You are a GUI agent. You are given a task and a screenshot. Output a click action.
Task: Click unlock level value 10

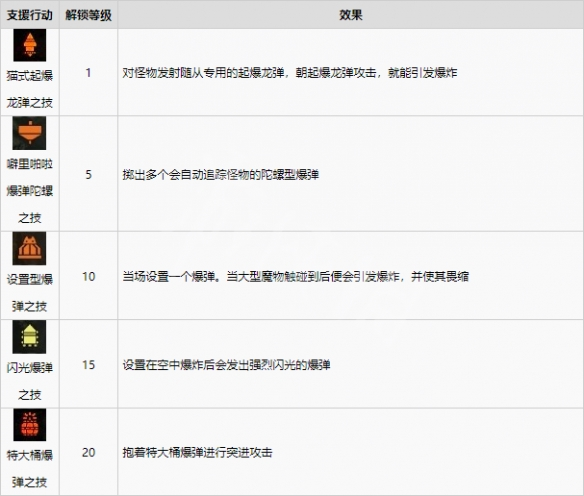pos(89,276)
